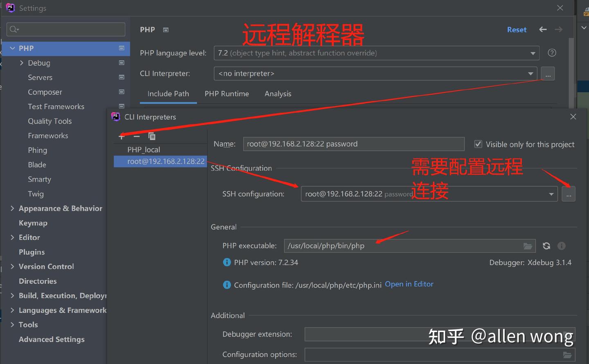
Task: Expand the Tools settings node
Action: [x=12, y=325]
